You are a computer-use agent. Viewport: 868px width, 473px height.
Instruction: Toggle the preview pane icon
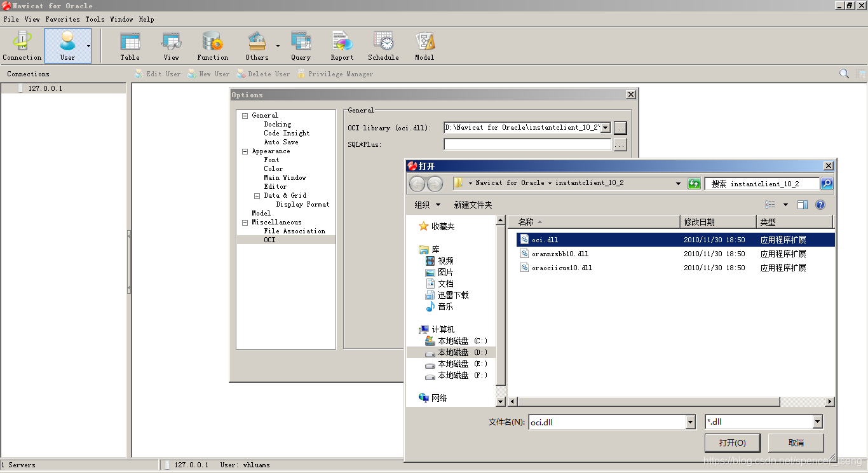point(803,205)
